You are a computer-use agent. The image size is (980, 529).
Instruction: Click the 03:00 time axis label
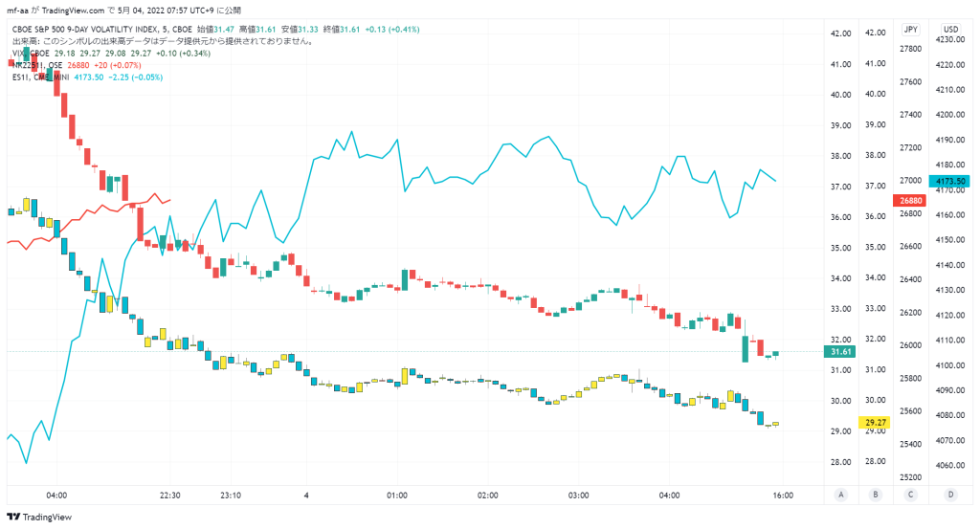click(x=578, y=496)
